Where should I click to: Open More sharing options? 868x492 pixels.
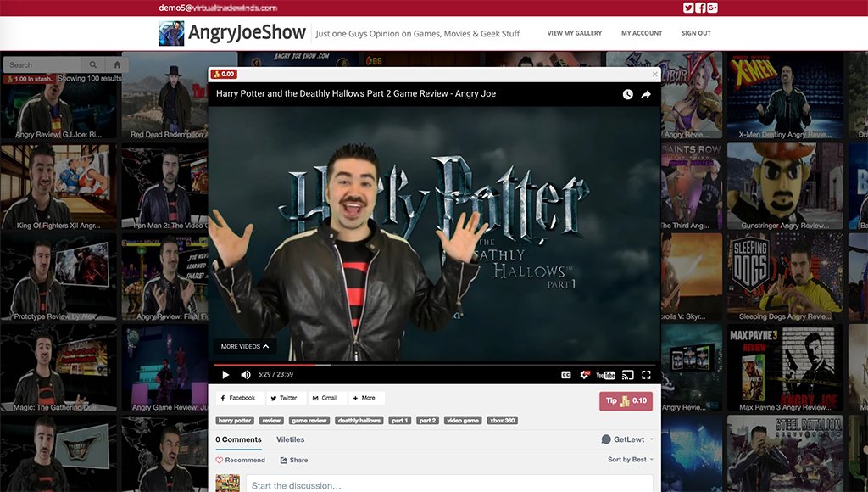pos(364,398)
